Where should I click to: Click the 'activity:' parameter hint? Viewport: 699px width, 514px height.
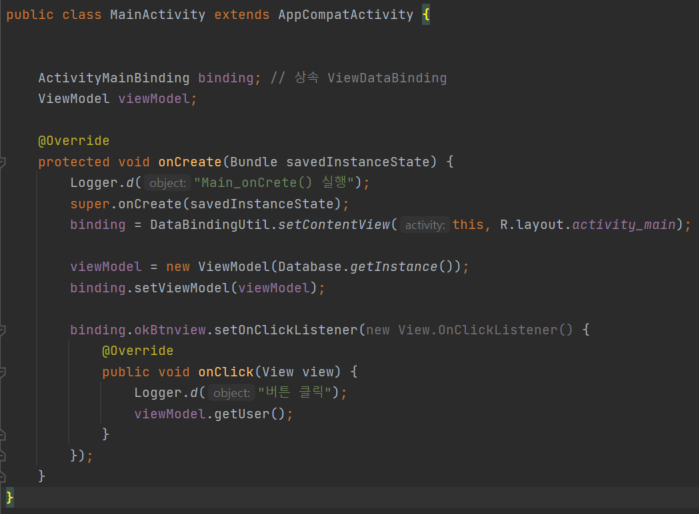pyautogui.click(x=425, y=225)
